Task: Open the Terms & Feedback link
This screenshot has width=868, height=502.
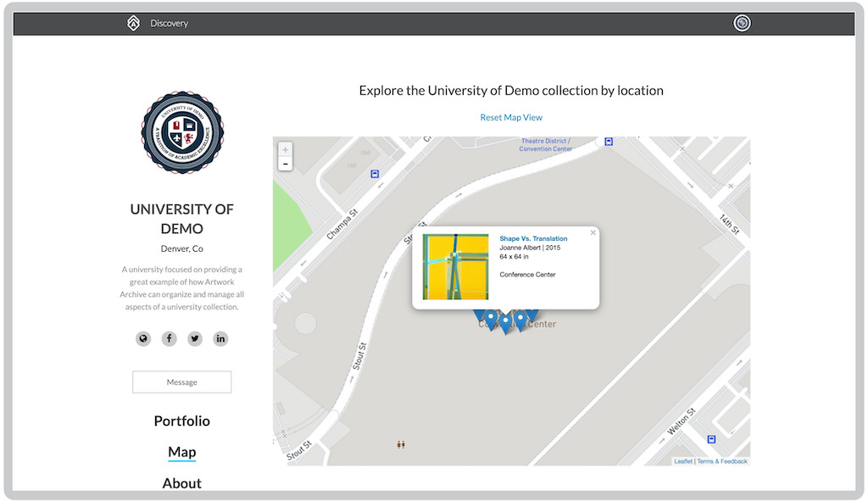Action: [x=721, y=460]
